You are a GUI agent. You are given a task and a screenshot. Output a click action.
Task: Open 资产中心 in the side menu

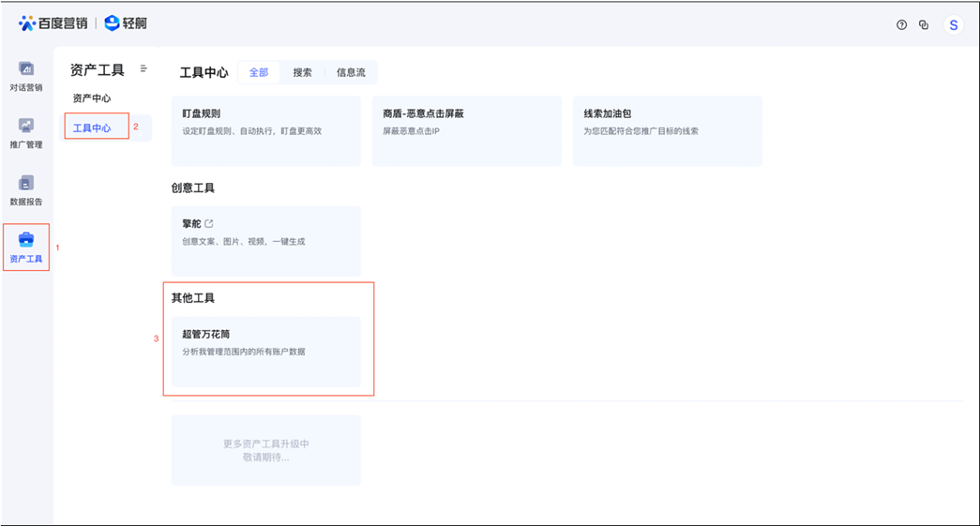[92, 98]
